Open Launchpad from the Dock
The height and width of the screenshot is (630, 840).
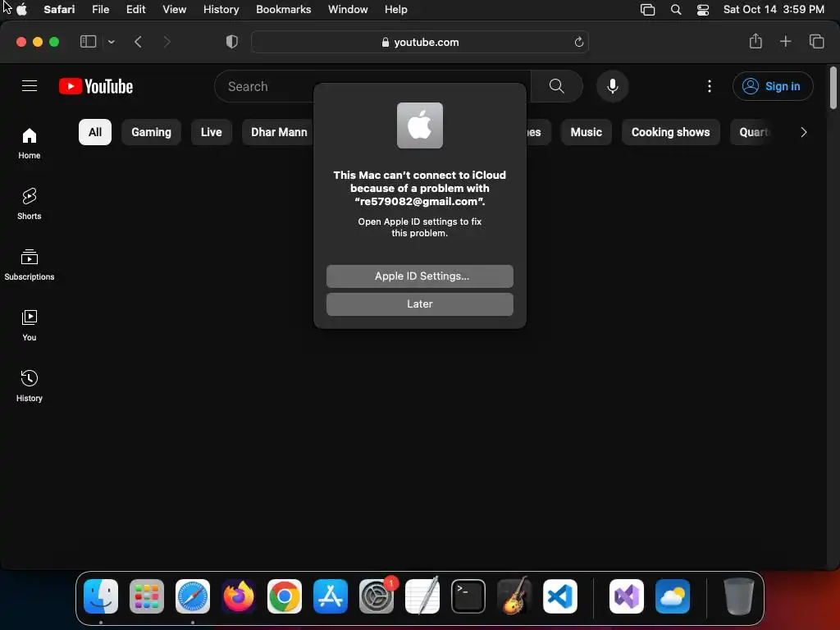pyautogui.click(x=147, y=596)
